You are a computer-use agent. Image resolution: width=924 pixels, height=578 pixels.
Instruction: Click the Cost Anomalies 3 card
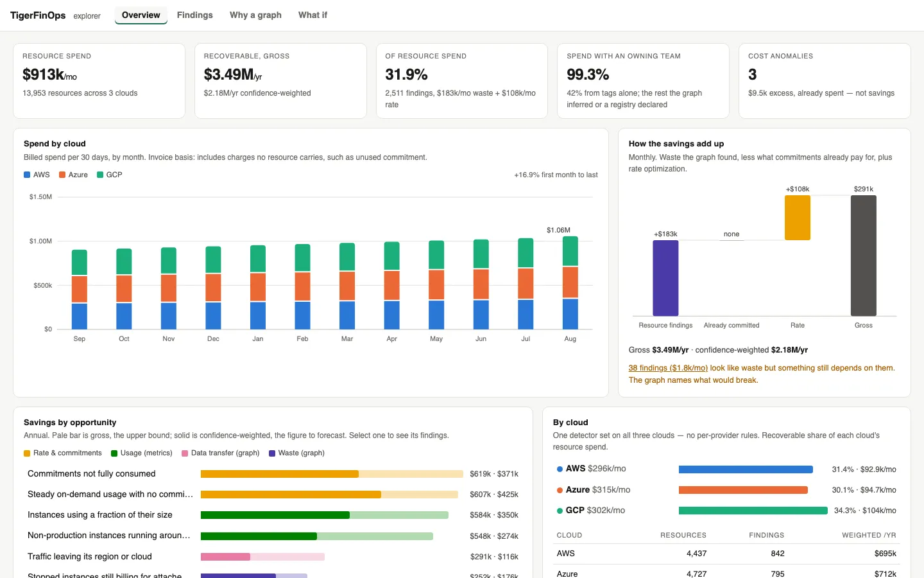tap(825, 81)
